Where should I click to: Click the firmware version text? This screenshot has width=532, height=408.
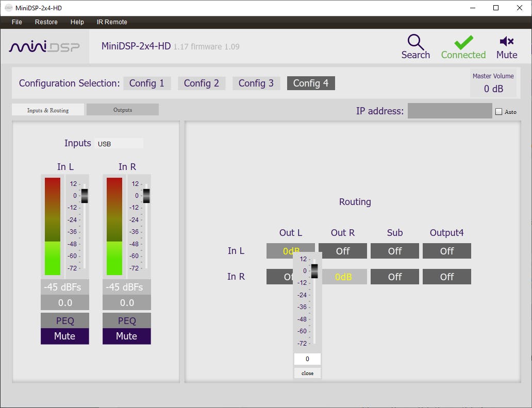206,46
